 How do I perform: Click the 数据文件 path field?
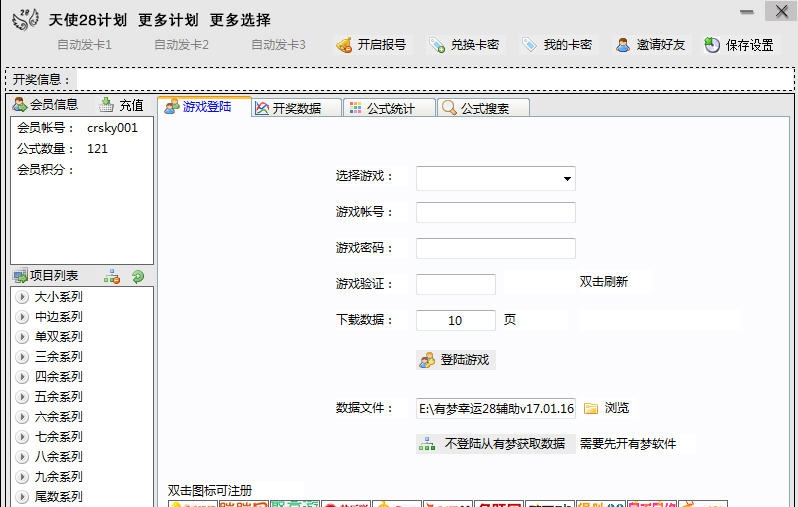click(x=496, y=408)
